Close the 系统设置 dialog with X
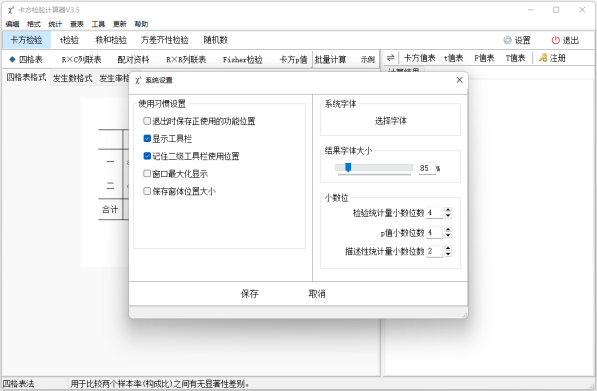 tap(460, 80)
